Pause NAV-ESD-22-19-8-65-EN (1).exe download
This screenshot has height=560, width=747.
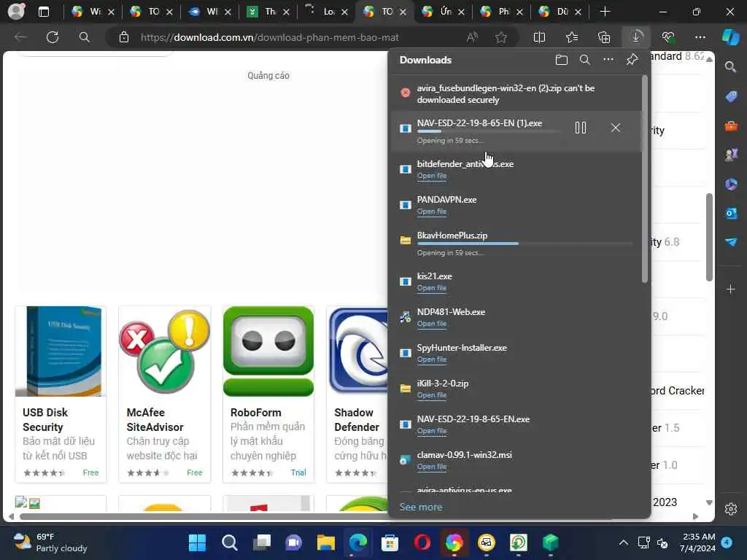pyautogui.click(x=580, y=128)
